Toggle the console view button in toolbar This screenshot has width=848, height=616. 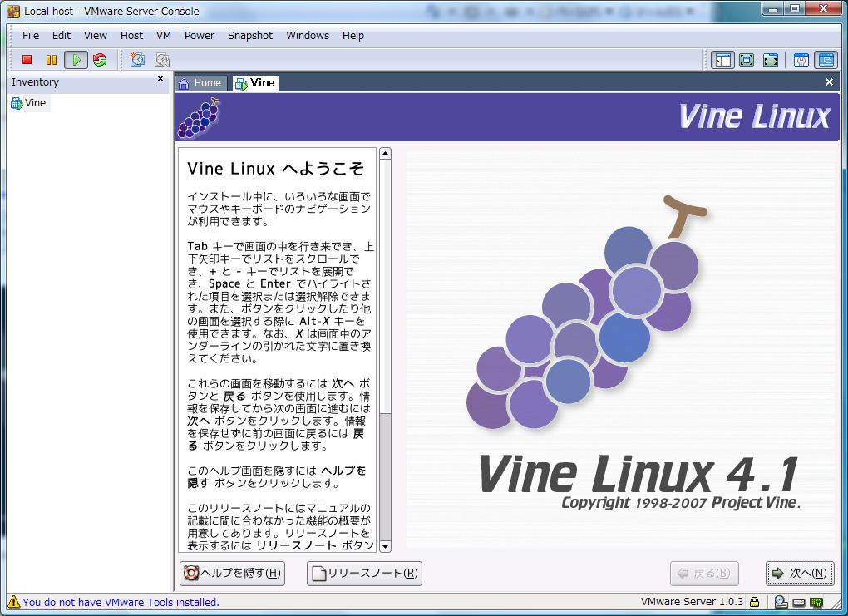coord(826,60)
